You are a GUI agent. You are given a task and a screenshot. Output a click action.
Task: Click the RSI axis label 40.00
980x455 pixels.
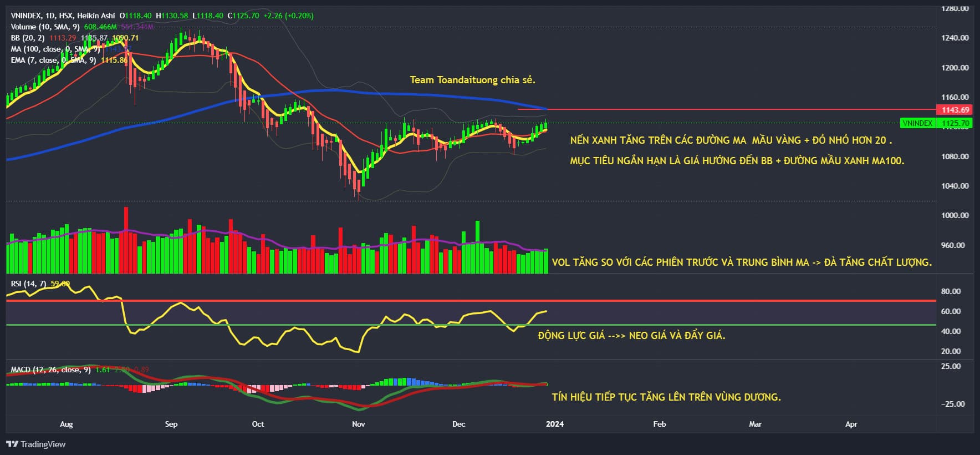pos(951,331)
